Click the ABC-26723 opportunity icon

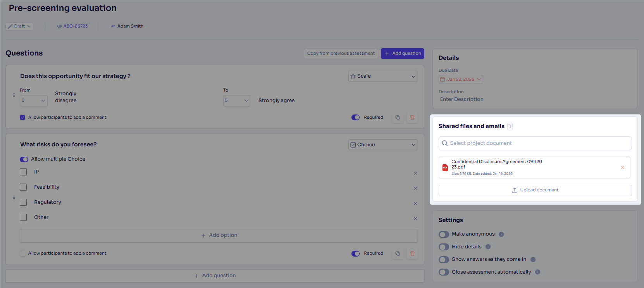coord(59,26)
